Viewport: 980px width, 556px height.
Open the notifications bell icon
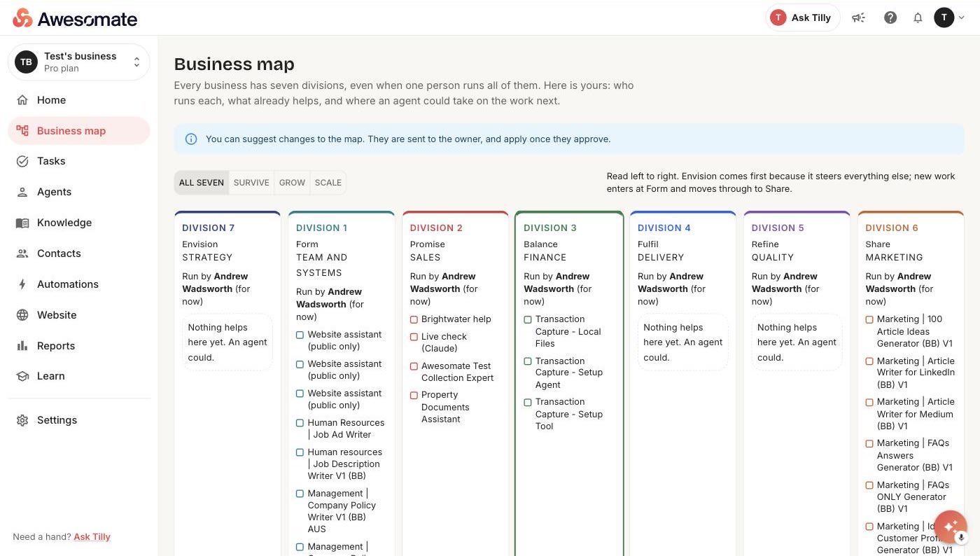tap(918, 18)
